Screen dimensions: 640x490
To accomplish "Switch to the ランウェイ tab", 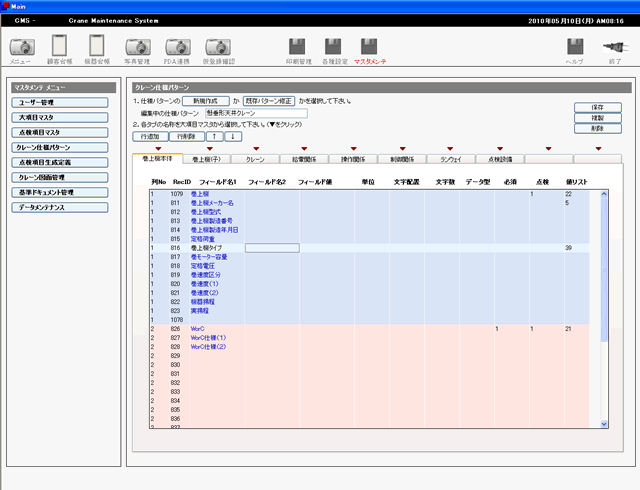I will point(451,159).
